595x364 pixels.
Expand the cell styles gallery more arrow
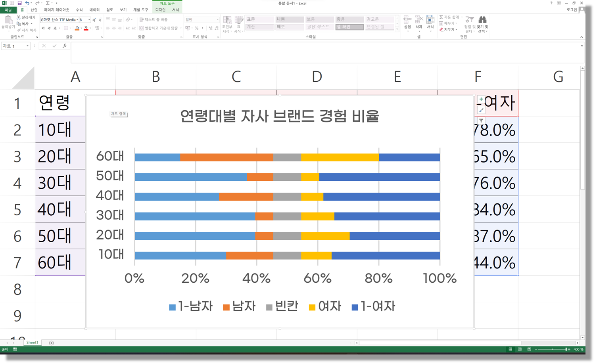click(397, 29)
